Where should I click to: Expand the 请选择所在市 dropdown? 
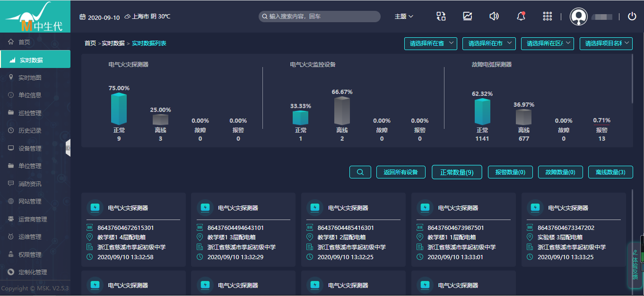[489, 43]
